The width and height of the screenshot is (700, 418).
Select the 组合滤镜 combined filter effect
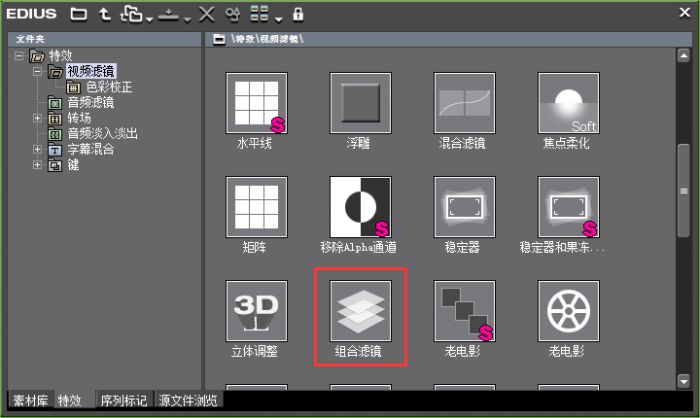point(360,311)
